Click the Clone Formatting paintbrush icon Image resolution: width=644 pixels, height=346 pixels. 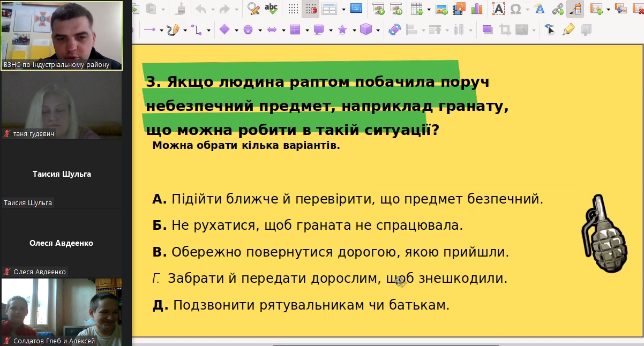[181, 9]
